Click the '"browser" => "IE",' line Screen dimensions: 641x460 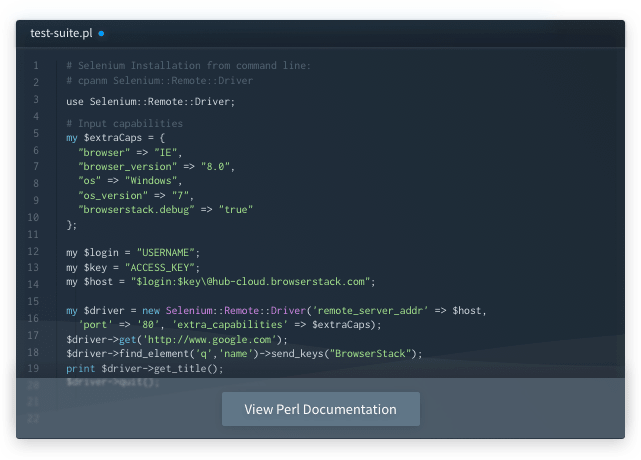click(130, 153)
